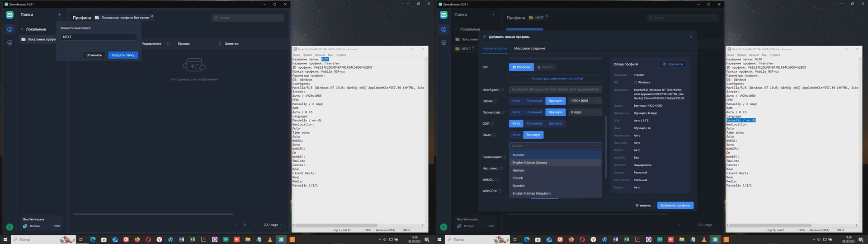Click the UserAgent text field in add profile dialog

(555, 89)
